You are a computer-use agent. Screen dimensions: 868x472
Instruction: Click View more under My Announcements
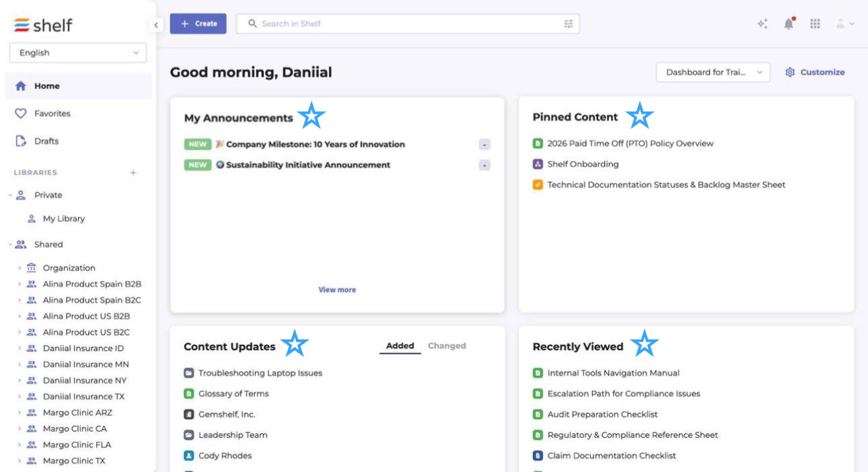[x=337, y=290]
